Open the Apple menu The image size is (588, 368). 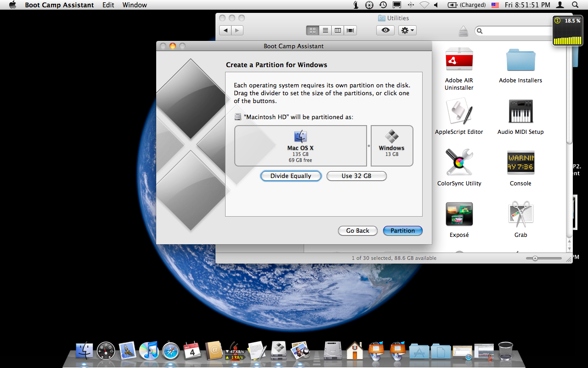(x=12, y=5)
